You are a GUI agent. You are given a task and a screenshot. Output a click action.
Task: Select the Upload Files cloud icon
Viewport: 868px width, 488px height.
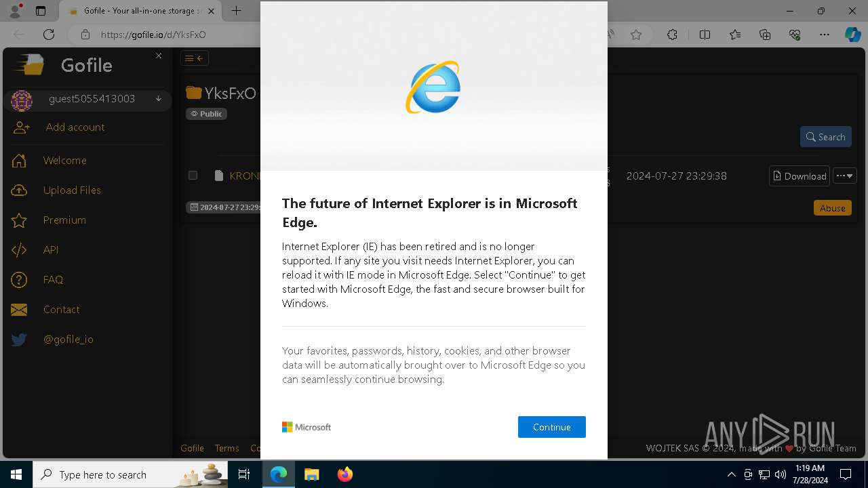click(19, 190)
